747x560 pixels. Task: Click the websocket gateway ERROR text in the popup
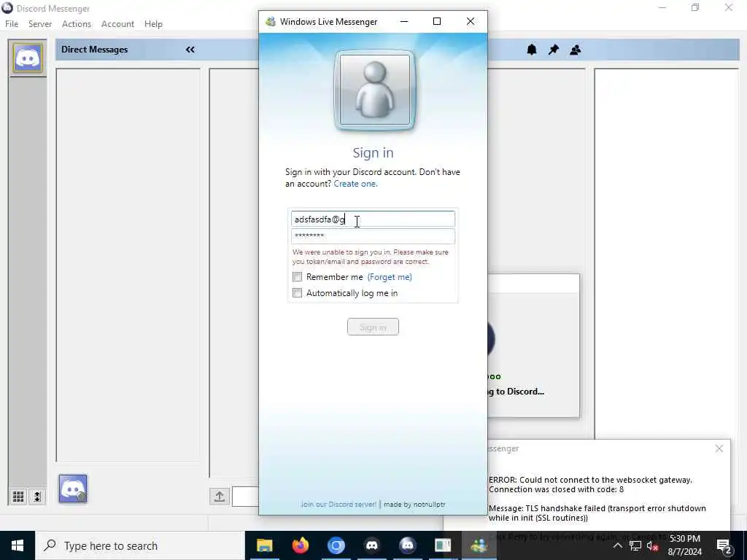pos(590,485)
